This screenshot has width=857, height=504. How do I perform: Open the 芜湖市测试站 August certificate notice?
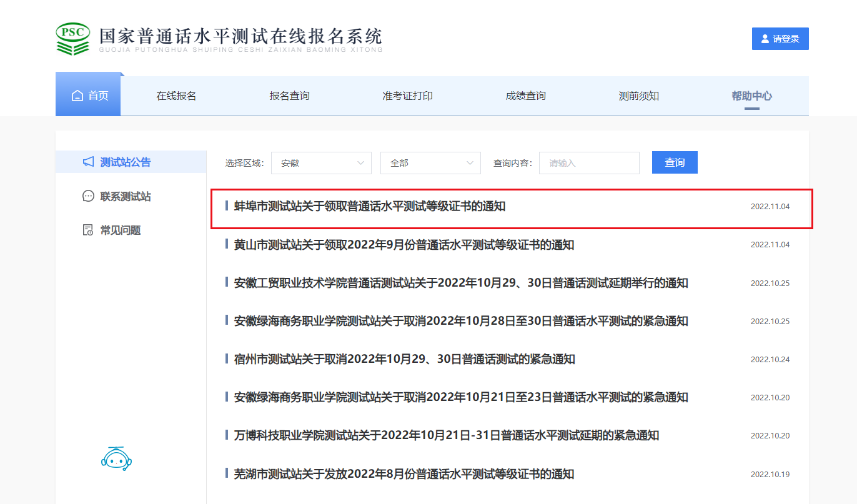click(x=404, y=474)
